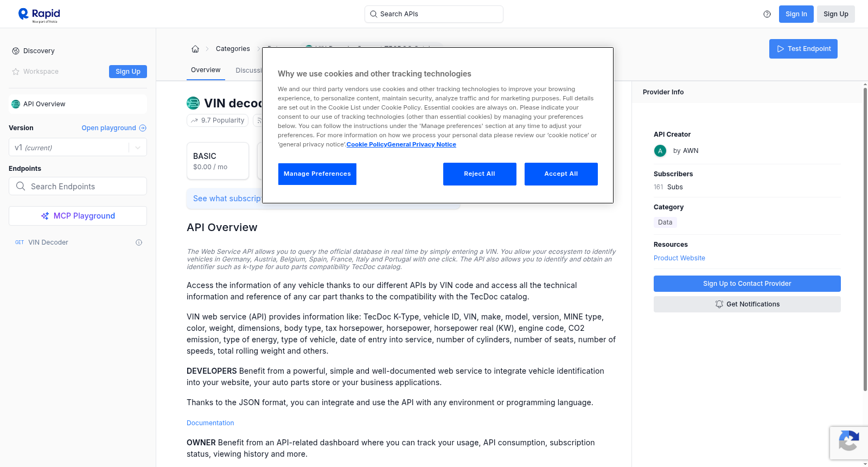The image size is (868, 467).
Task: Click Reject All cookies button
Action: pos(480,174)
